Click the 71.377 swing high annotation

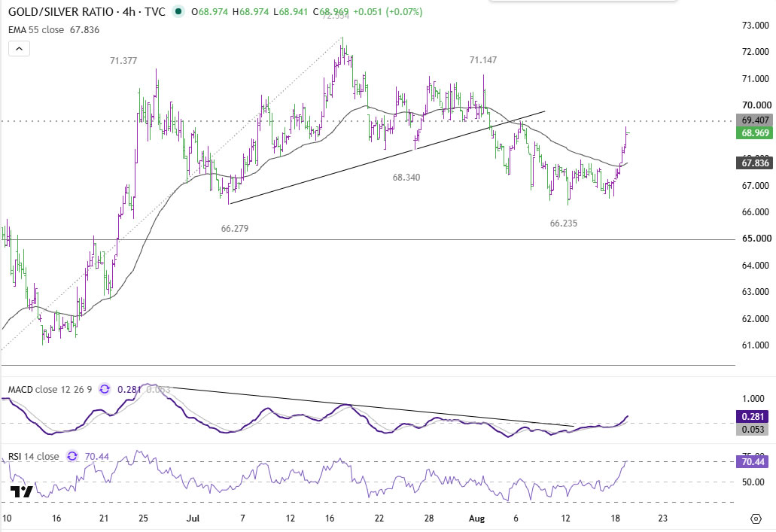[x=123, y=61]
